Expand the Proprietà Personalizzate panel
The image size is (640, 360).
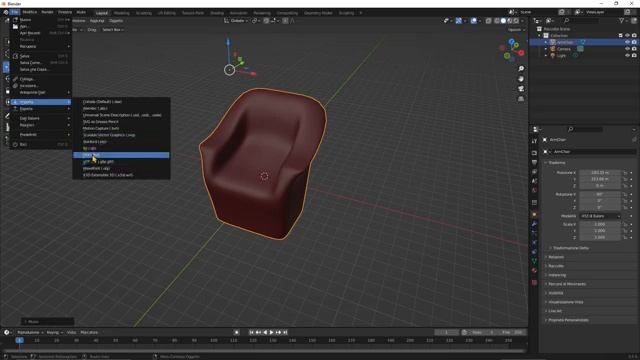568,320
